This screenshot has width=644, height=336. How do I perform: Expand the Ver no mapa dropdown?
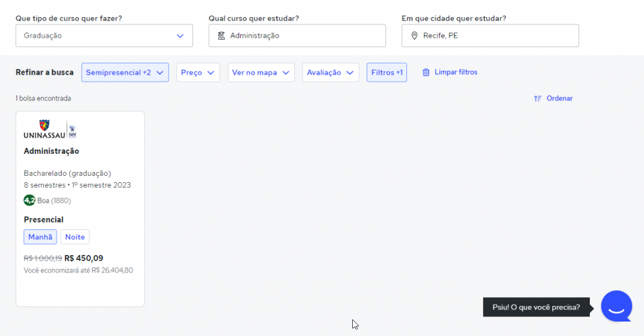point(261,72)
